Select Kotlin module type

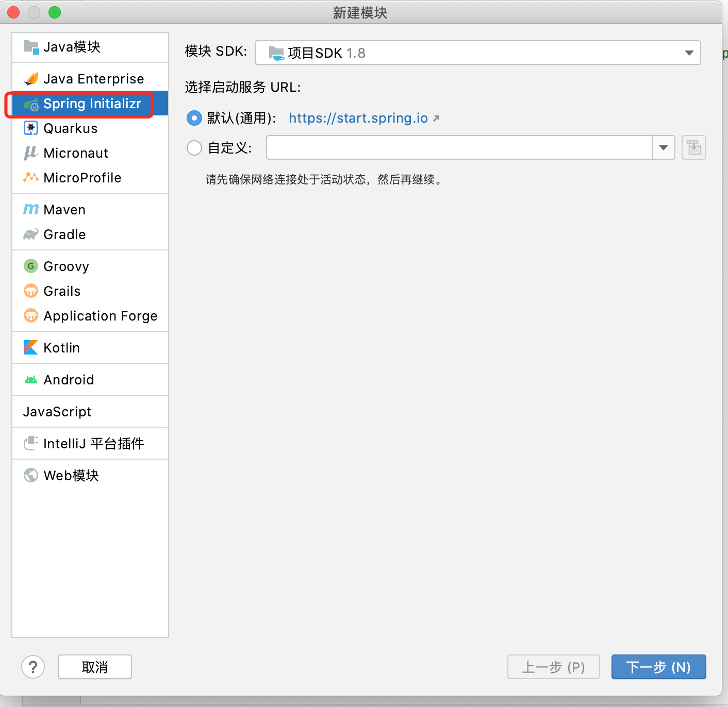(90, 348)
